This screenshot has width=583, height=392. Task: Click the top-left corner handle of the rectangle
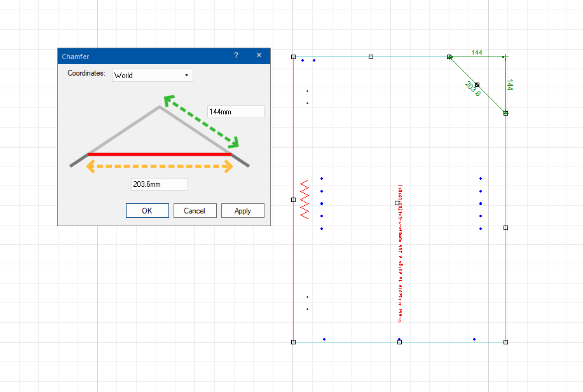point(293,57)
